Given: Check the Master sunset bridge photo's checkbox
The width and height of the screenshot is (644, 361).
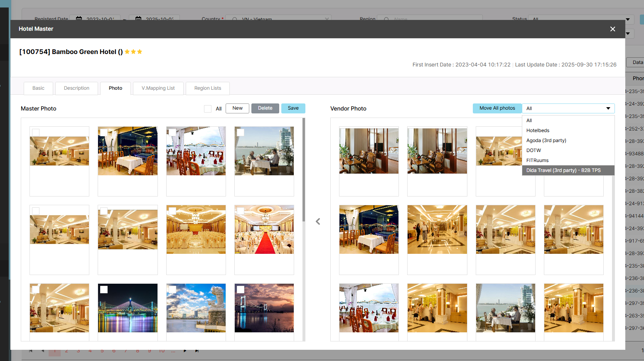Looking at the screenshot, I should pos(241,290).
